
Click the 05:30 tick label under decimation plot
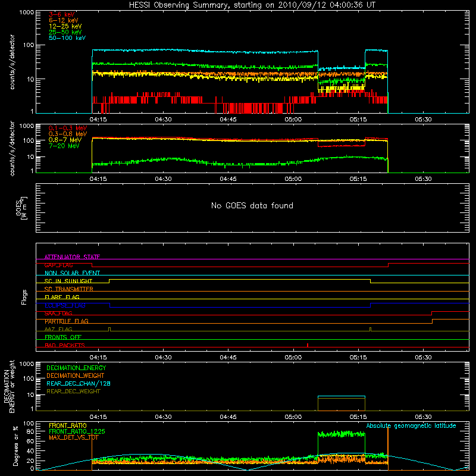423,417
